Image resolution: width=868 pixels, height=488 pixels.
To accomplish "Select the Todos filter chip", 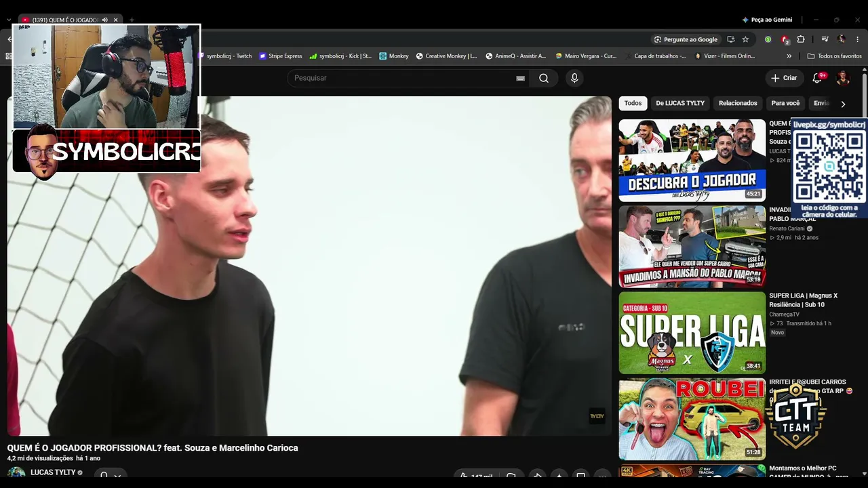I will [633, 103].
